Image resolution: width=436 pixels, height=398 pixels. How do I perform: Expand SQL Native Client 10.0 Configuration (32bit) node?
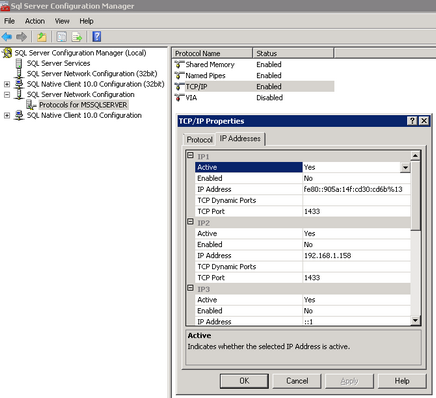(x=7, y=84)
